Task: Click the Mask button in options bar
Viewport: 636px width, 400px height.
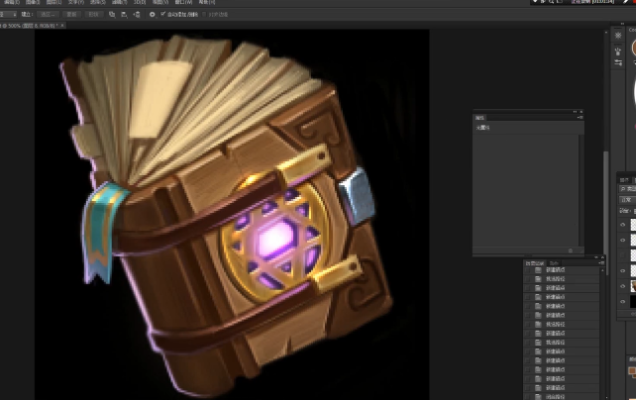Action: click(x=73, y=15)
